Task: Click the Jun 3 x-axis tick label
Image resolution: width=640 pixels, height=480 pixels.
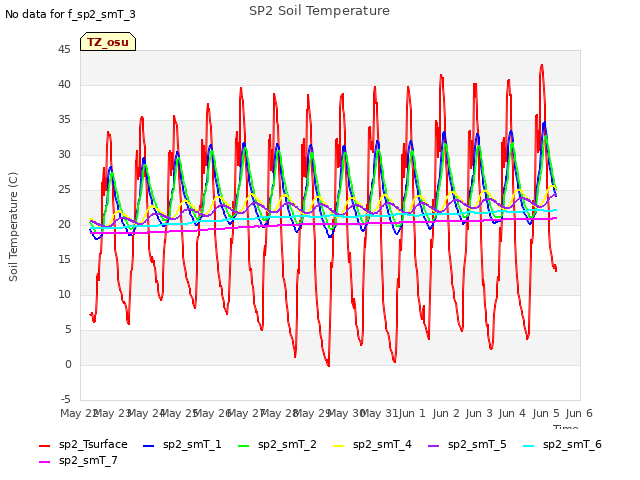Action: point(479,413)
